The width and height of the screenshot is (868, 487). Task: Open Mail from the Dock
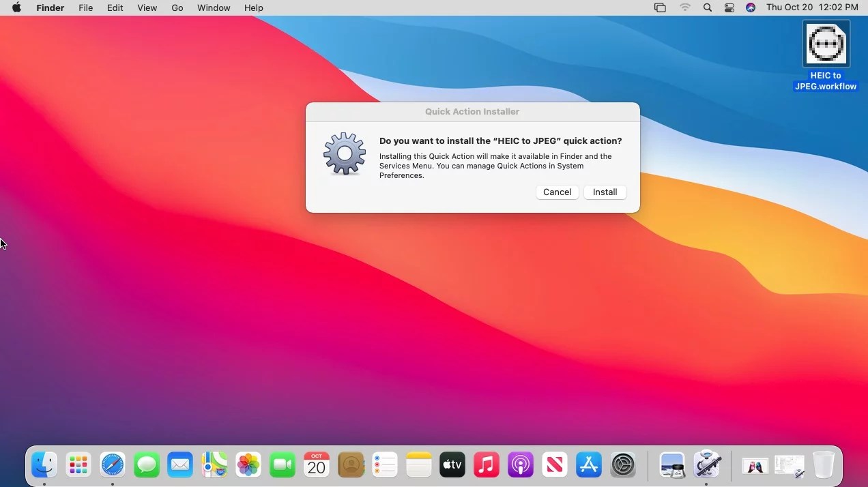[x=180, y=464]
